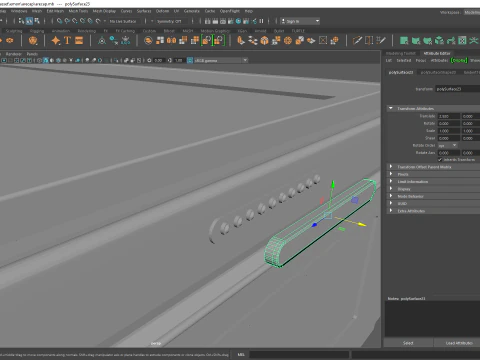Toggle the Inherits Transform checkbox
This screenshot has height=360, width=480.
(x=440, y=160)
